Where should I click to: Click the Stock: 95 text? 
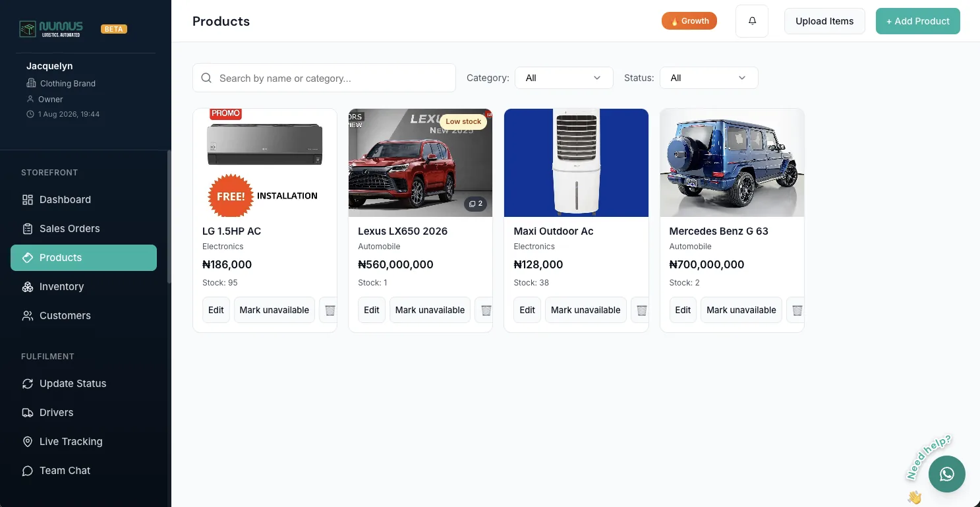click(220, 283)
